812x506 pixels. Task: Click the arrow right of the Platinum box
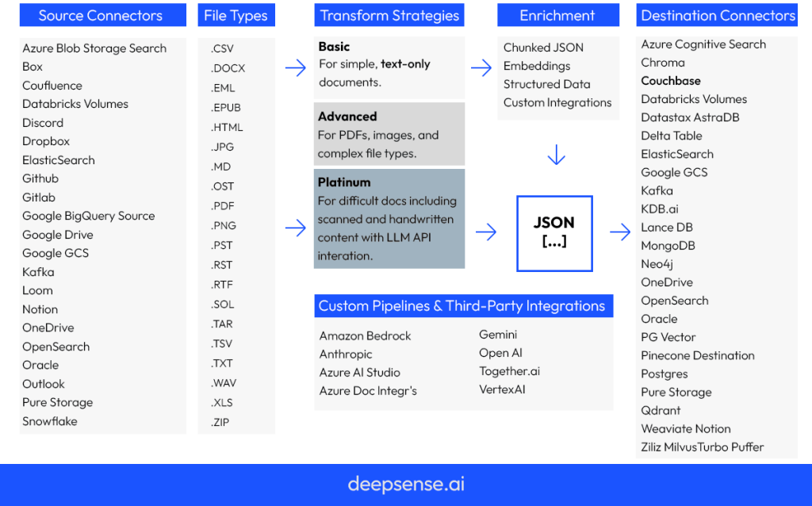[486, 232]
